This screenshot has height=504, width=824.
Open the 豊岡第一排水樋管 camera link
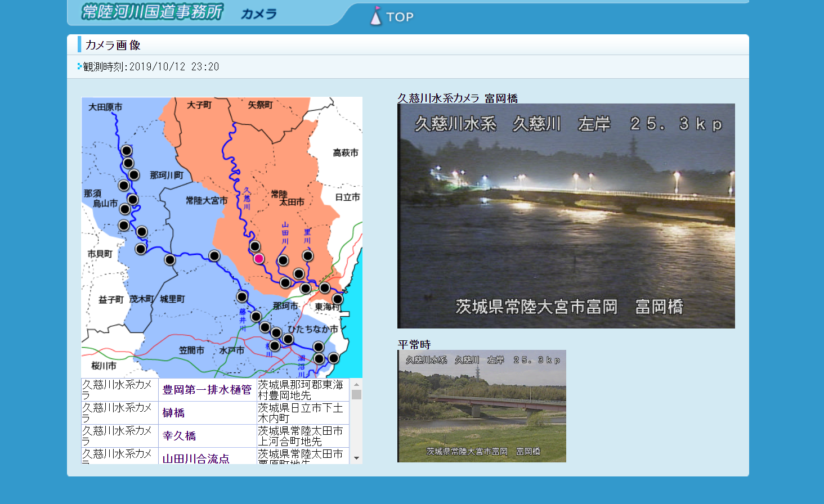[x=207, y=390]
